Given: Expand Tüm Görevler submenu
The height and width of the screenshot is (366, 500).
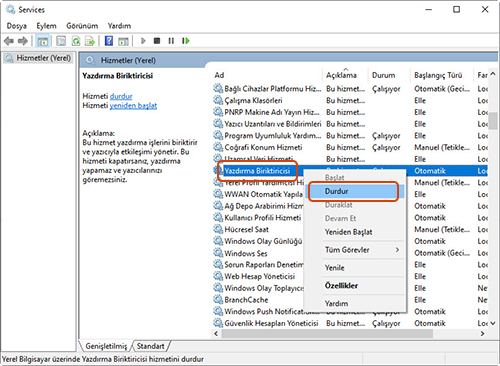Looking at the screenshot, I should 355,250.
